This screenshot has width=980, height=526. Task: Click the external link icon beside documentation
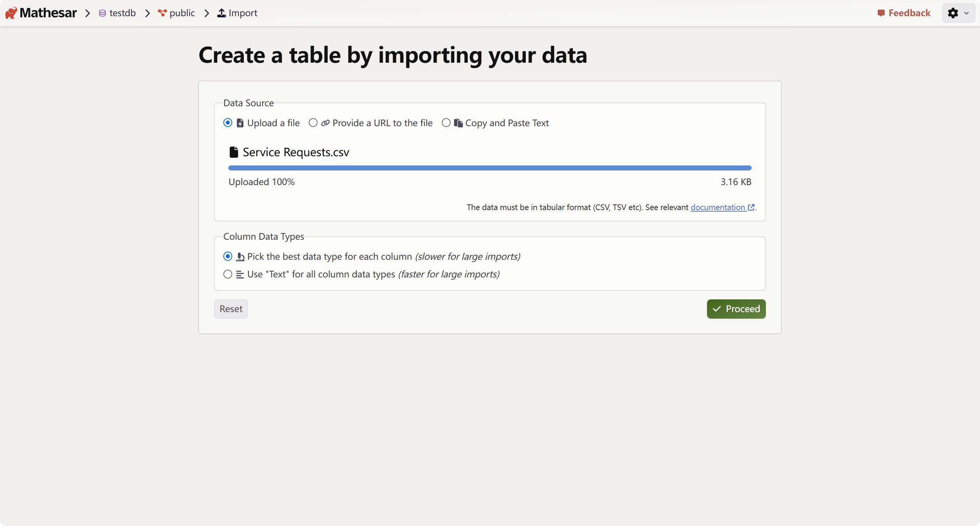751,207
